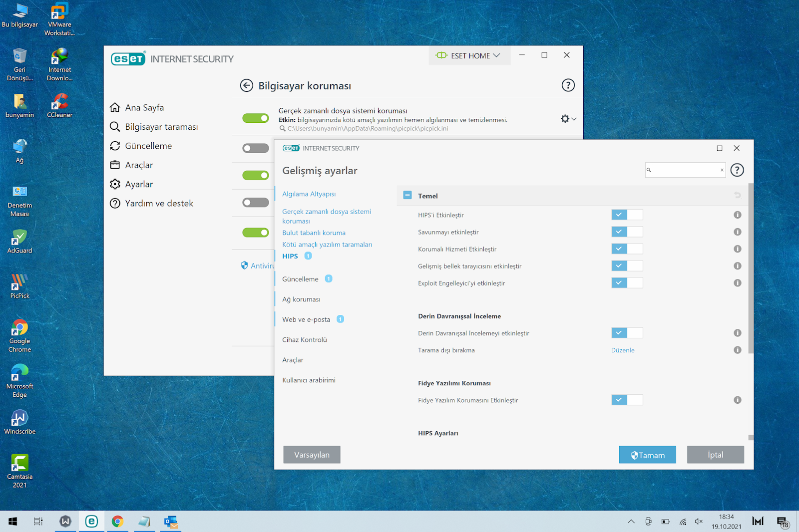Screen dimensions: 799x532
Task: Click the İptal button
Action: point(715,455)
